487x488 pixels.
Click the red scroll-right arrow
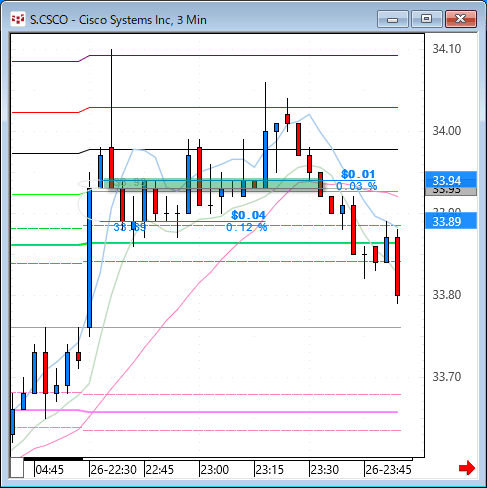(x=467, y=468)
